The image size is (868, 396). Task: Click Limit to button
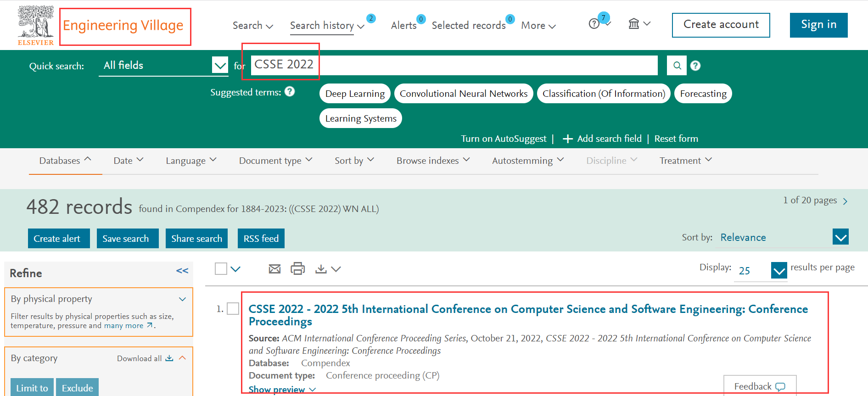tap(32, 388)
